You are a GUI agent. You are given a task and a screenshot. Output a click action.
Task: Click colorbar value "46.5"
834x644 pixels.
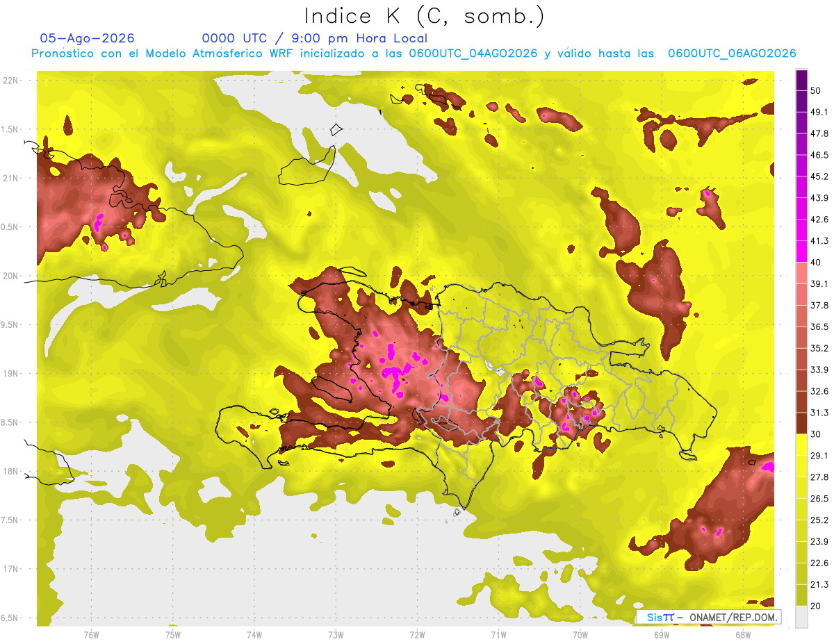pos(819,156)
